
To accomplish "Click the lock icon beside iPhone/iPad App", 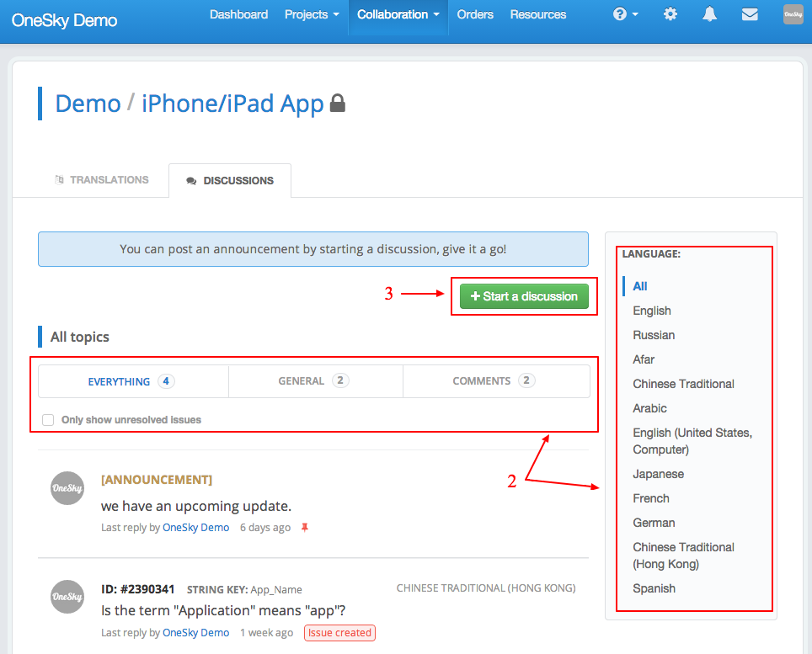I will (337, 103).
